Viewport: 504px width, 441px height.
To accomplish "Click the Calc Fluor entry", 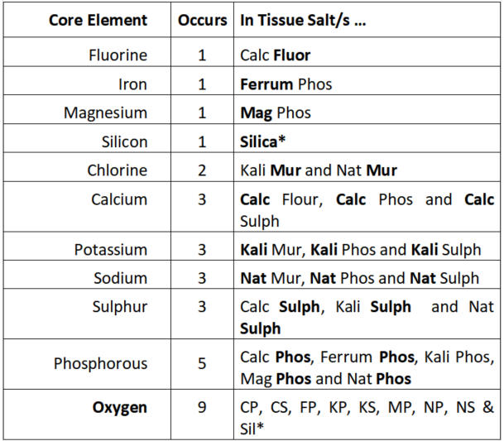I will click(x=275, y=55).
